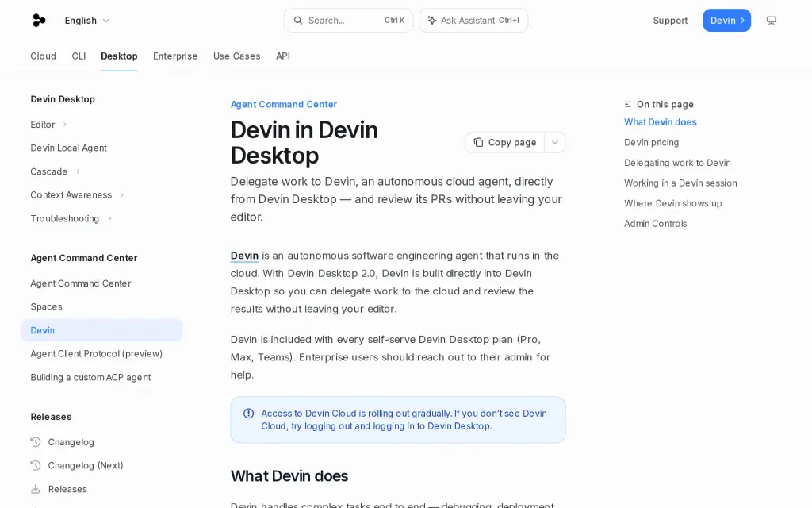
Task: Switch to the Cloud tab
Action: pyautogui.click(x=43, y=56)
